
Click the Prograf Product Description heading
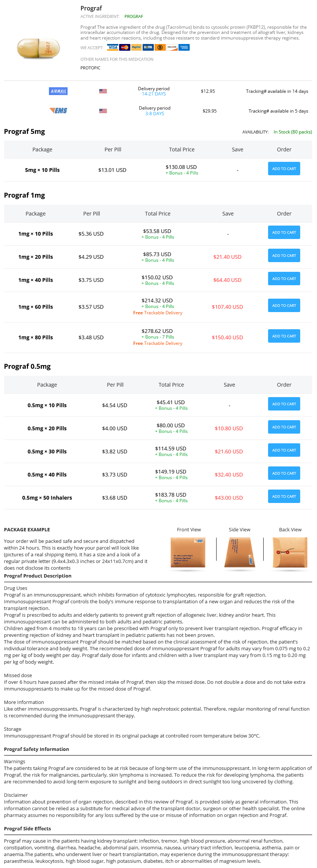pyautogui.click(x=38, y=576)
